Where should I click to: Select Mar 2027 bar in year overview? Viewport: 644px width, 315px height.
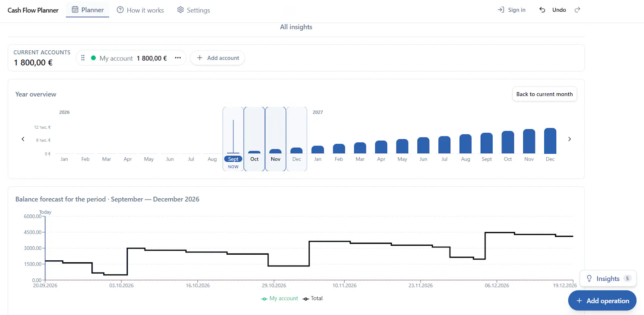[x=360, y=148]
